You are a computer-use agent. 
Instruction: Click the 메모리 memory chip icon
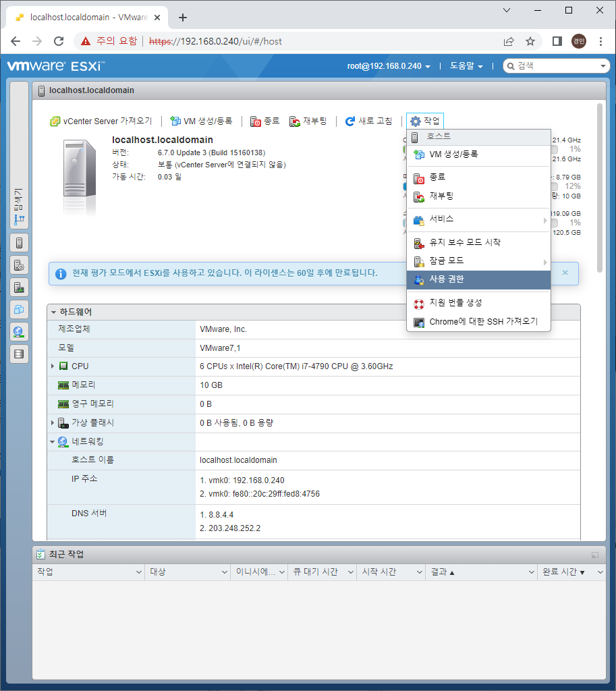pyautogui.click(x=63, y=385)
